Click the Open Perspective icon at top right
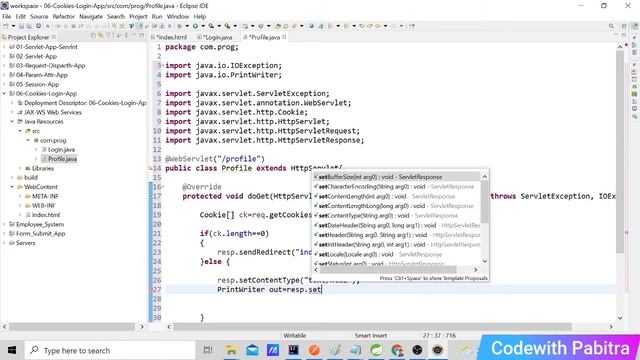640x360 pixels. (x=624, y=26)
